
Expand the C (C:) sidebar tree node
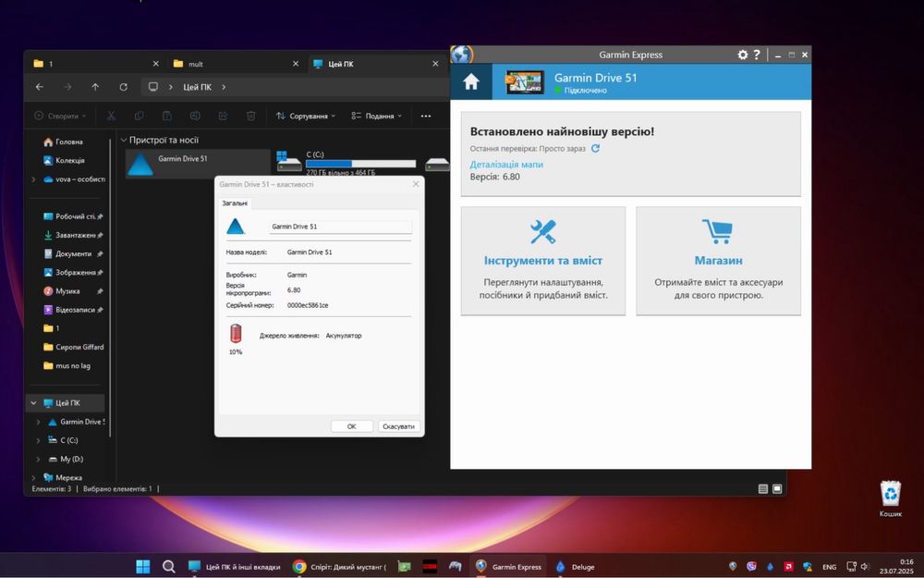click(38, 440)
